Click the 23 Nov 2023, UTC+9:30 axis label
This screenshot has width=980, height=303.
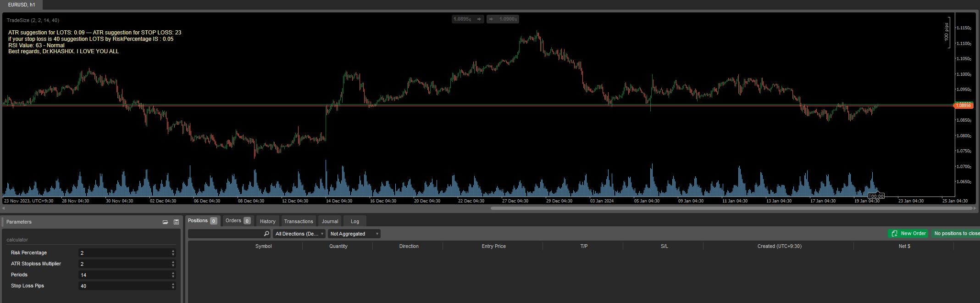point(28,201)
